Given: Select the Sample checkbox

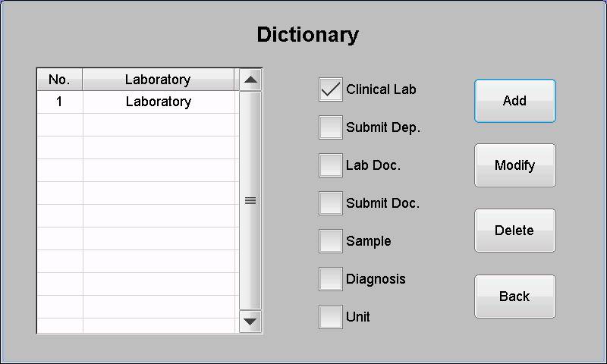Looking at the screenshot, I should (331, 241).
